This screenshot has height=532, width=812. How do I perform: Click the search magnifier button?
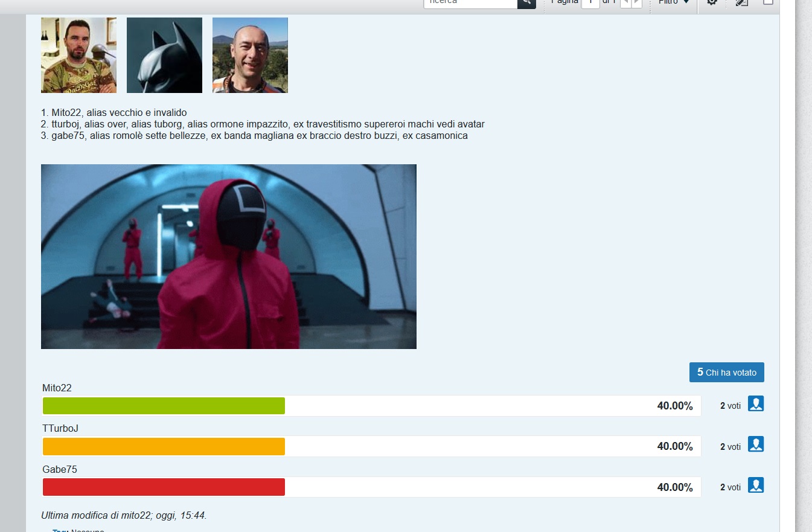coord(526,2)
